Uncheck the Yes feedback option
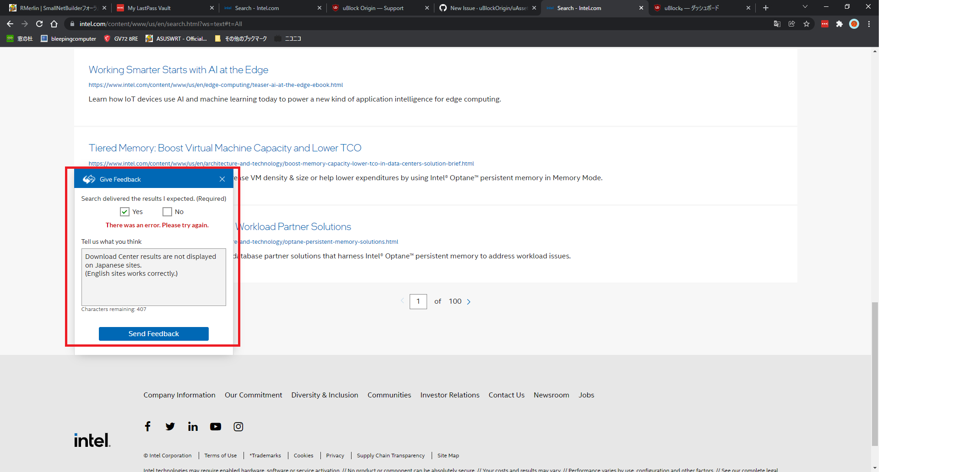 (x=125, y=211)
